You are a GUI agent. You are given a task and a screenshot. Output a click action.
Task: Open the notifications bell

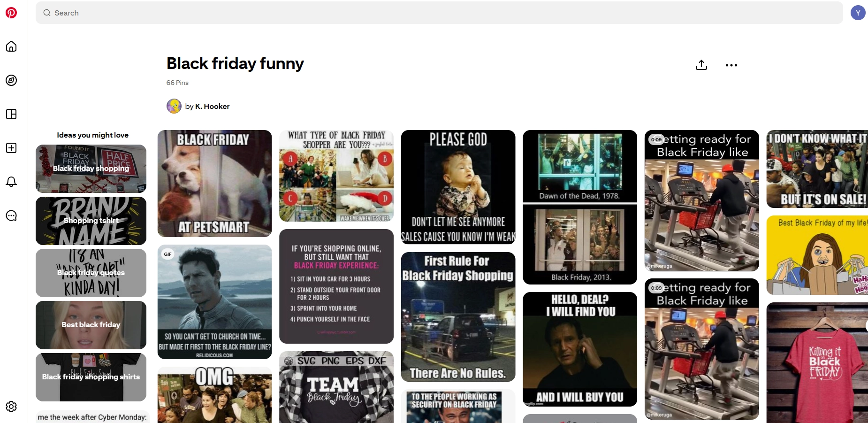[11, 182]
